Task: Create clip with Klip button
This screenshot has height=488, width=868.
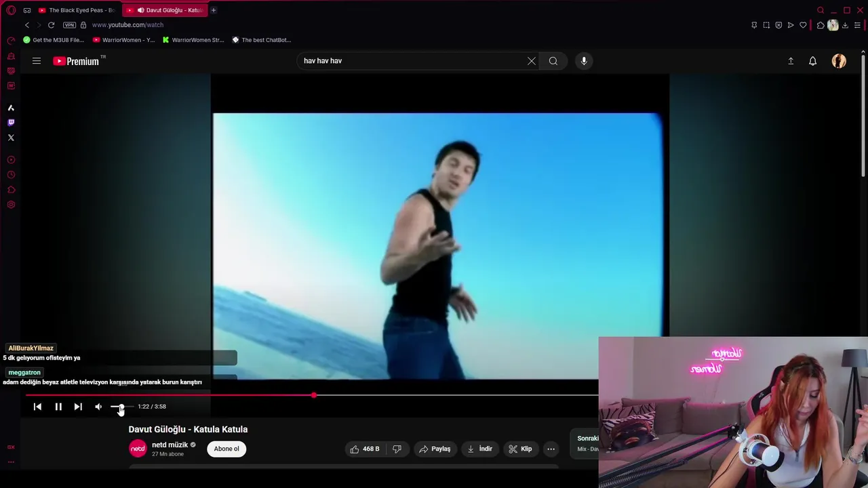Action: (520, 449)
